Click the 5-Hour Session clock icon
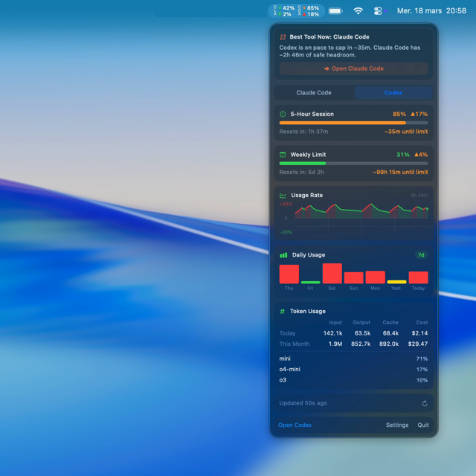The height and width of the screenshot is (476, 476). point(283,114)
